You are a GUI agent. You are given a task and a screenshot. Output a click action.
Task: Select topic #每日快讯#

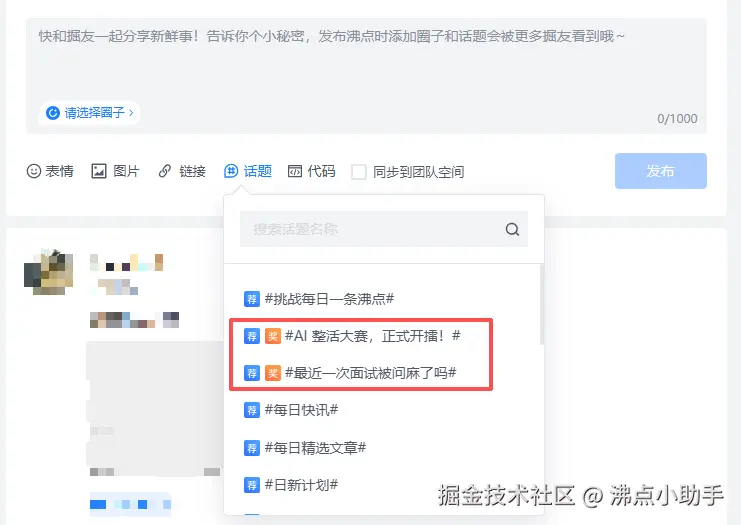tap(301, 410)
